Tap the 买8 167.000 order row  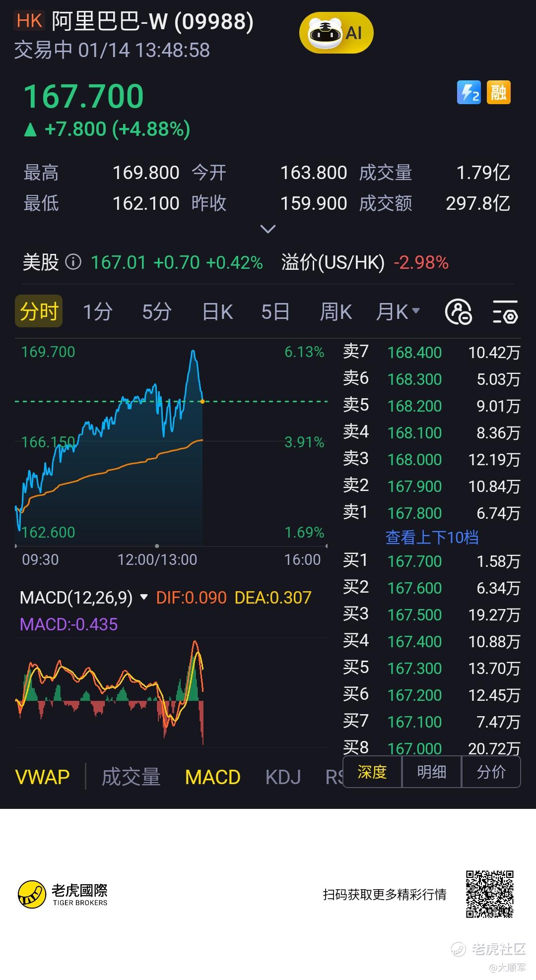coord(431,747)
